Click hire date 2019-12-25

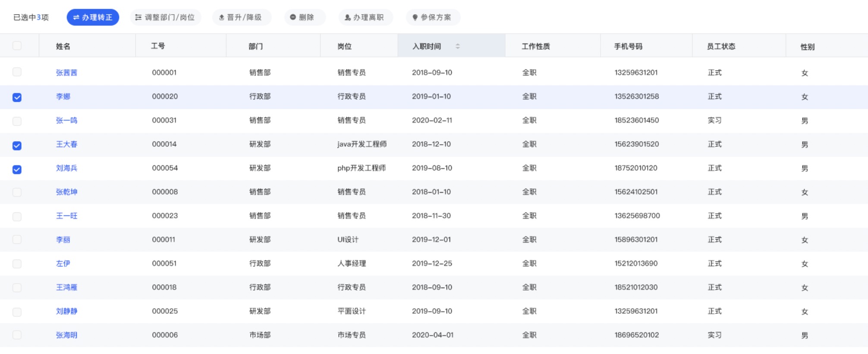(x=432, y=263)
